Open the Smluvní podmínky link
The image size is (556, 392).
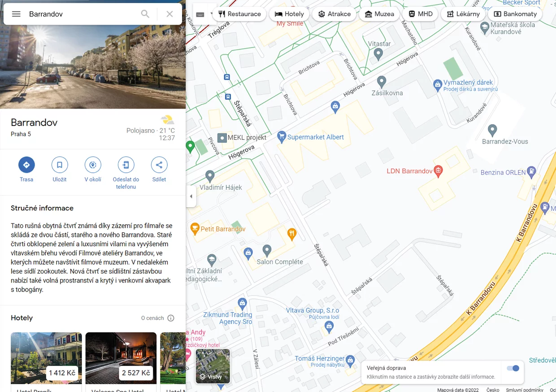point(524,390)
